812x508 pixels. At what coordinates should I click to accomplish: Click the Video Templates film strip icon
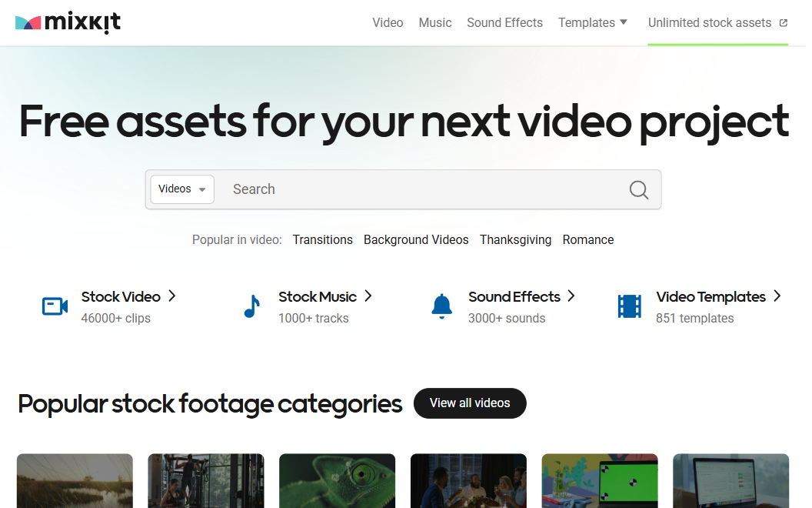pyautogui.click(x=629, y=306)
